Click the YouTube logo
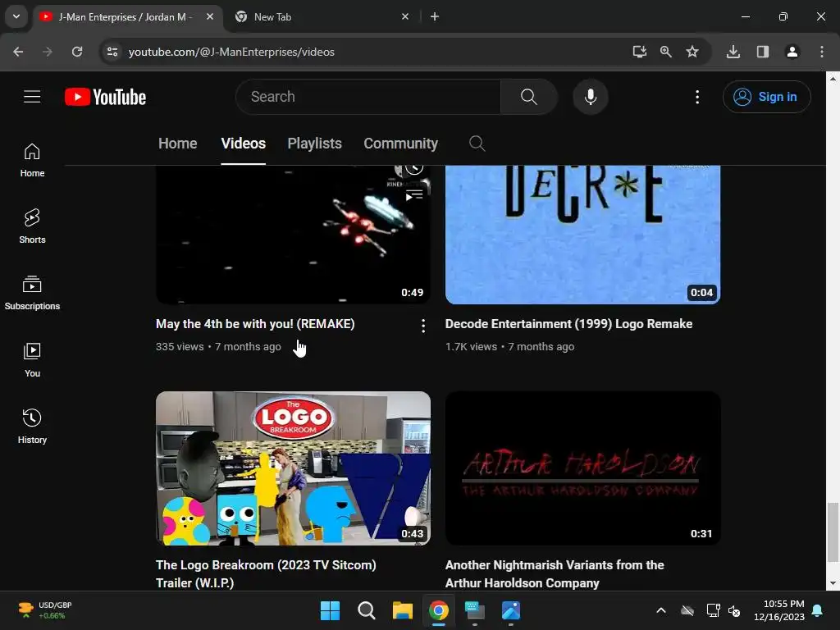Image resolution: width=840 pixels, height=630 pixels. 106,97
